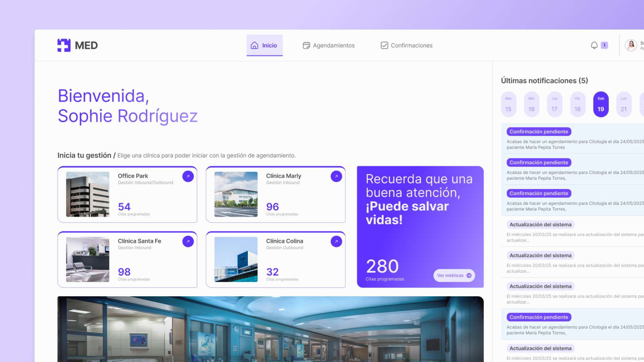Viewport: 644px width, 362px height.
Task: Switch to the Agendamientos tab
Action: click(x=334, y=45)
